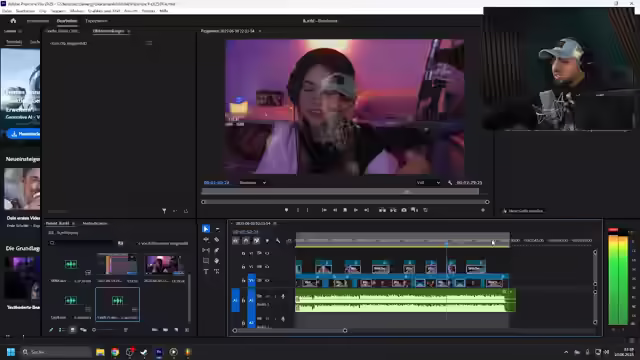
Task: Go to the Home screen icon
Action: pyautogui.click(x=13, y=20)
